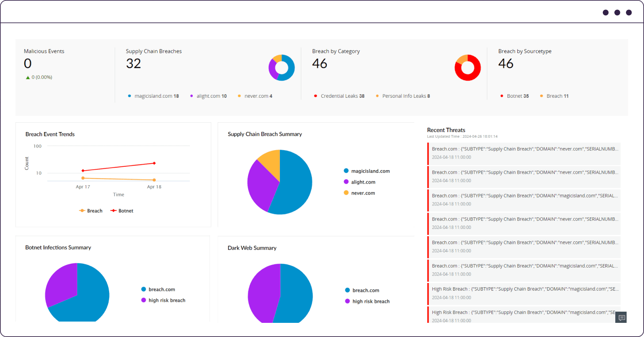Click the Recent Threats heading
Screen dimensions: 644x337
(x=446, y=130)
